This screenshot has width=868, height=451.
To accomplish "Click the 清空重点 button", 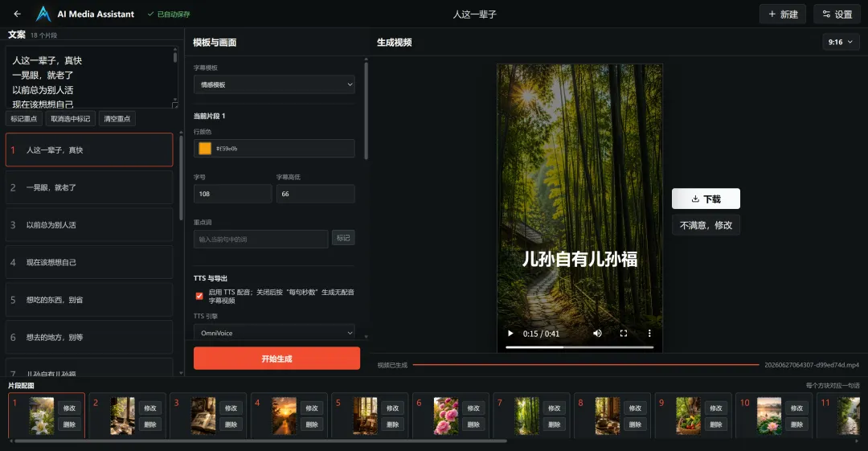I will point(117,118).
